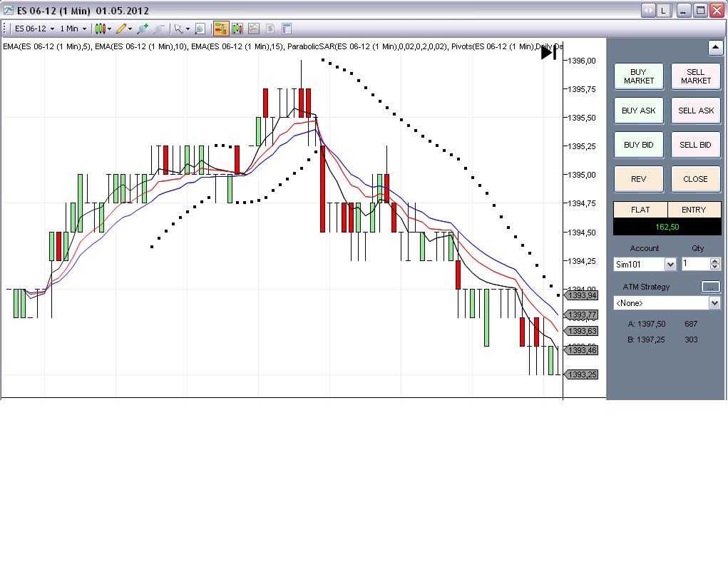
Task: Collapse the Chart Trader panel up arrow
Action: 715,47
